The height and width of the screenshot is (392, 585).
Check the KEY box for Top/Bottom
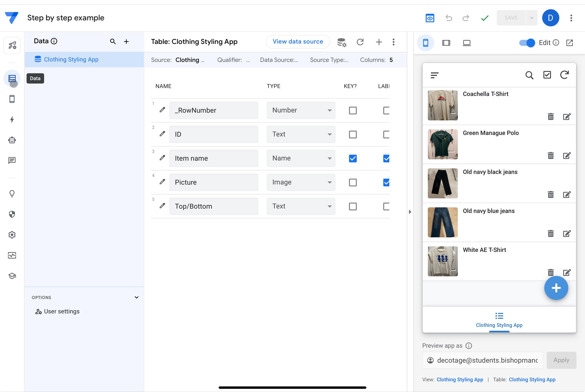click(353, 206)
